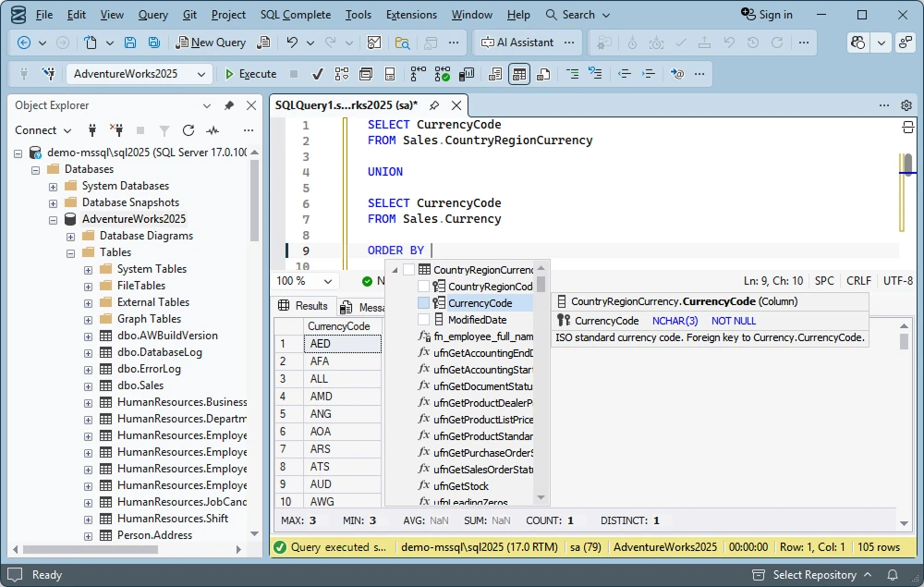Image resolution: width=924 pixels, height=587 pixels.
Task: Click Increase Indent icon
Action: coord(649,74)
